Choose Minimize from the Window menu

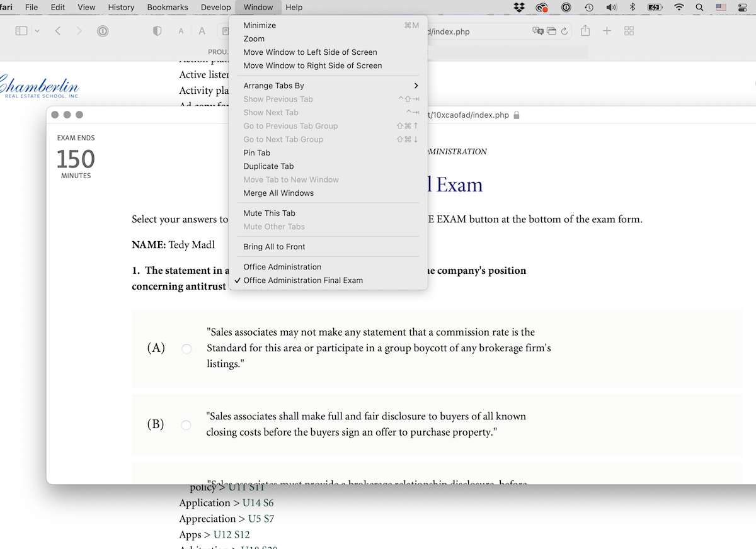click(x=328, y=25)
